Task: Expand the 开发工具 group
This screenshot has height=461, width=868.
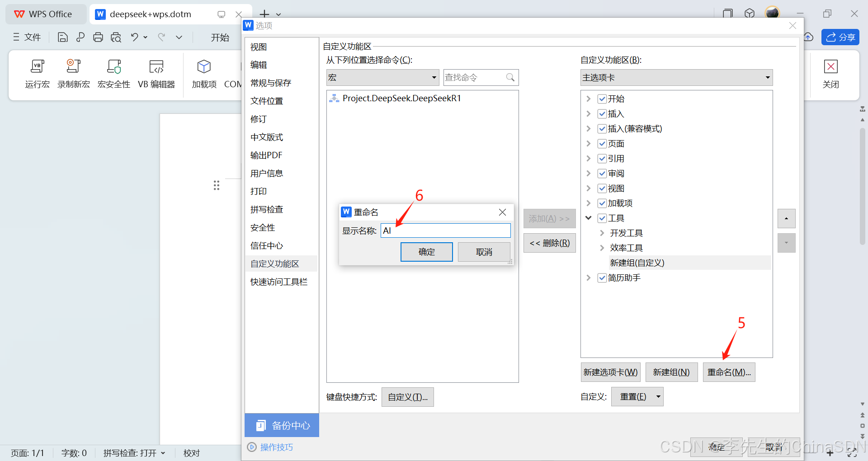Action: point(602,233)
